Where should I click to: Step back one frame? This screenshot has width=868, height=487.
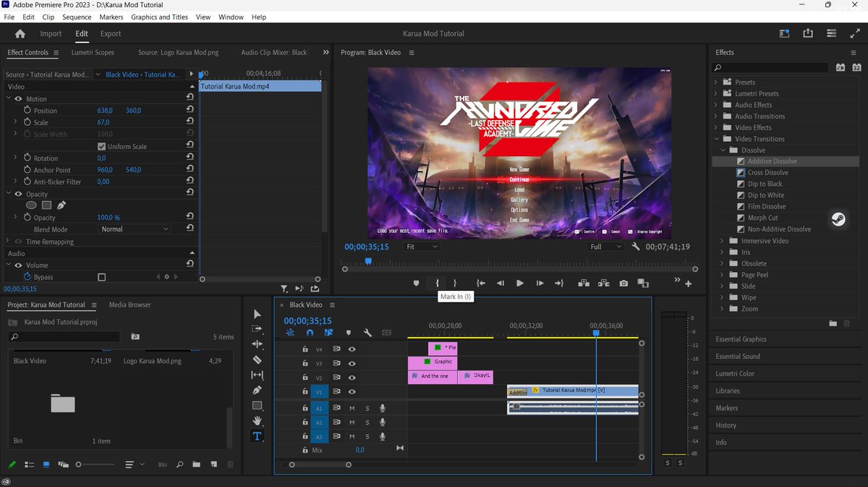tap(500, 284)
